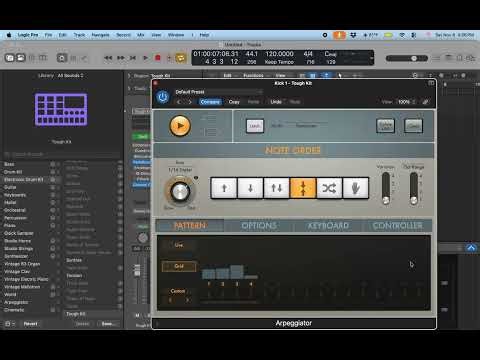Open the Smart Controls toolbar button

tap(62, 58)
